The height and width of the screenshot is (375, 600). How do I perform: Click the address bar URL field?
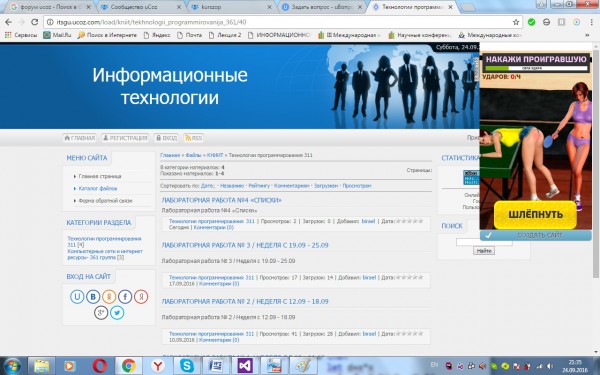click(x=283, y=22)
